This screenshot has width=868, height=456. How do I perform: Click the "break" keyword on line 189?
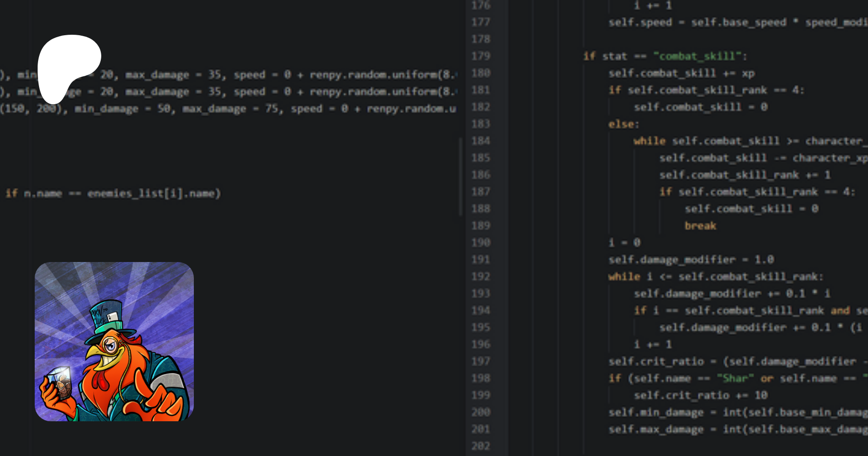[x=700, y=226]
